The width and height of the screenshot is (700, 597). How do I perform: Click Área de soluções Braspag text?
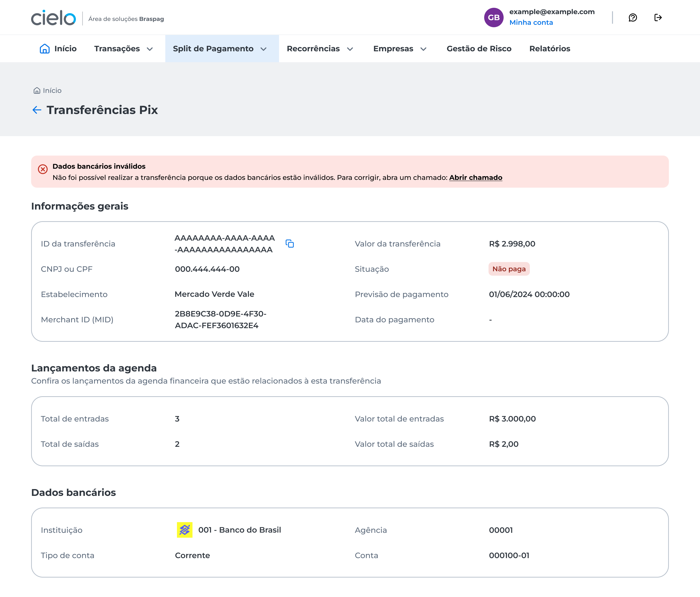click(x=126, y=19)
